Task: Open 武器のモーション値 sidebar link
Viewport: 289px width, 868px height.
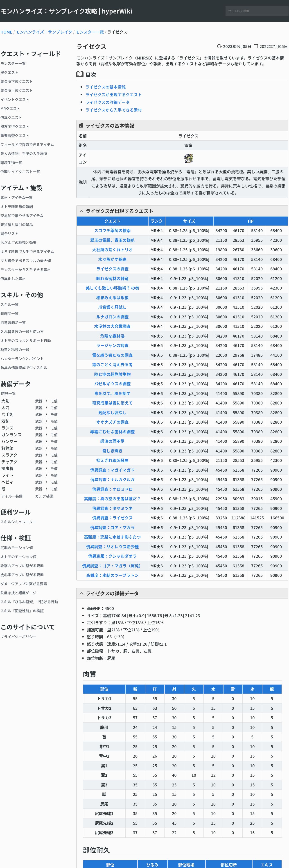Action: click(16, 548)
